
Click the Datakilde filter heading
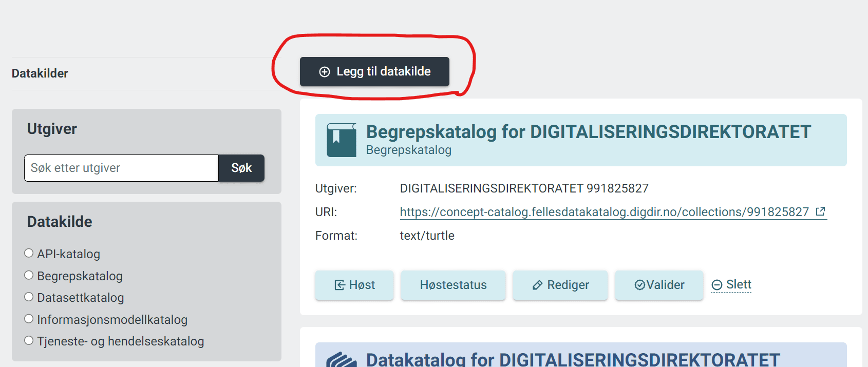(x=60, y=222)
